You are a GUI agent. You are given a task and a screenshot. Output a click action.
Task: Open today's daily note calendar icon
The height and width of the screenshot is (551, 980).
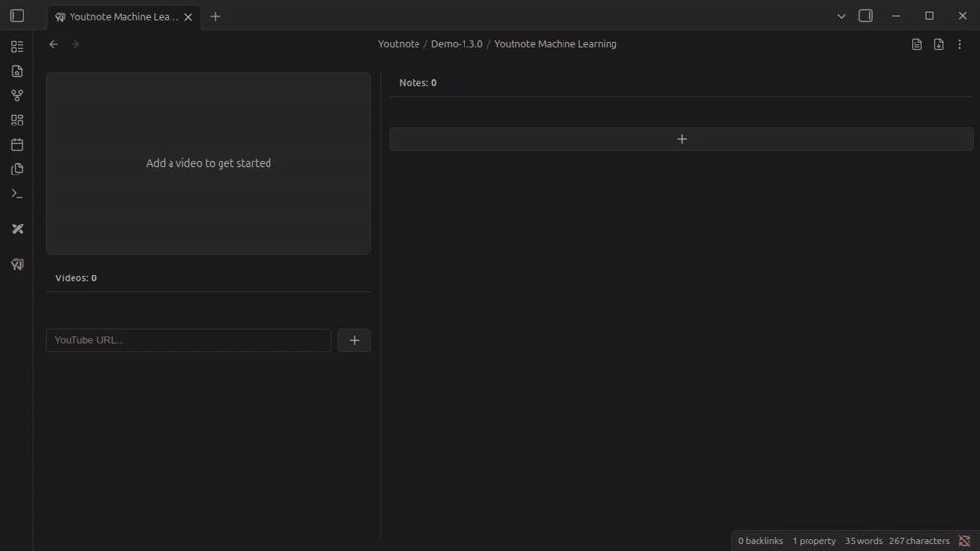click(x=17, y=144)
